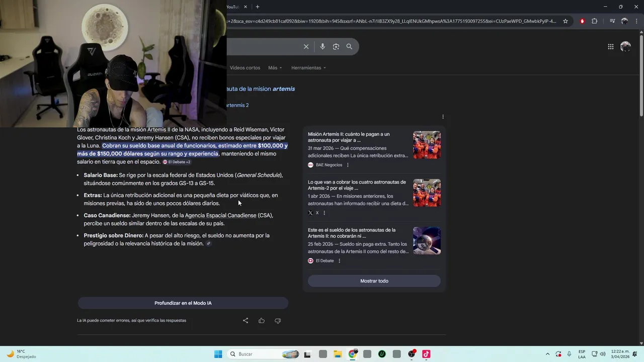Open notification bell in taskbar
Screen dimensions: 644x362
(x=635, y=354)
